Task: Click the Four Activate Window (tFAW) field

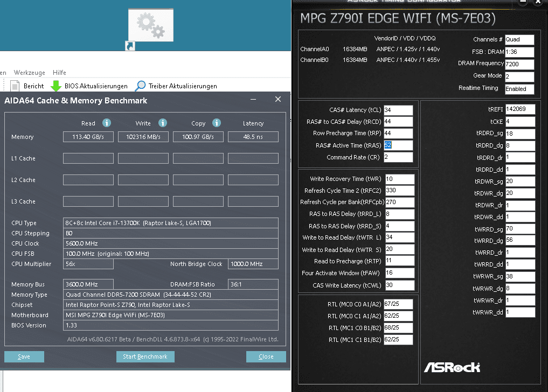Action: point(400,273)
